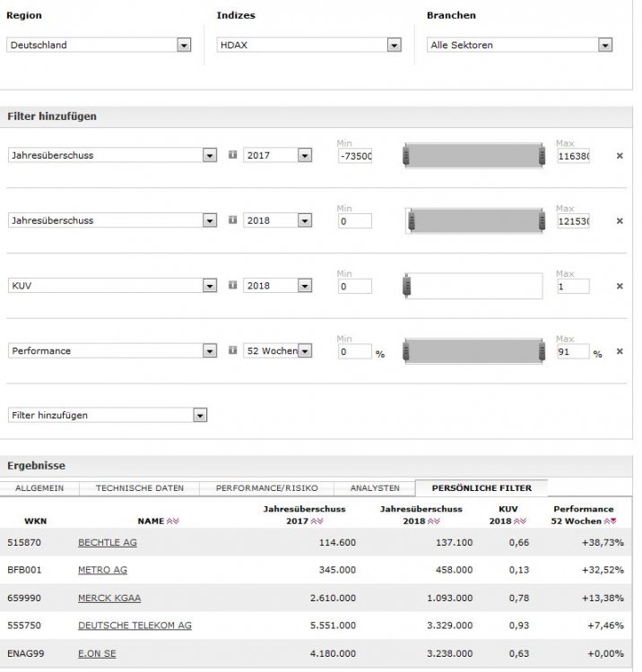Viewport: 642px width, 672px height.
Task: Expand the Performance filter type dropdown
Action: 112,350
